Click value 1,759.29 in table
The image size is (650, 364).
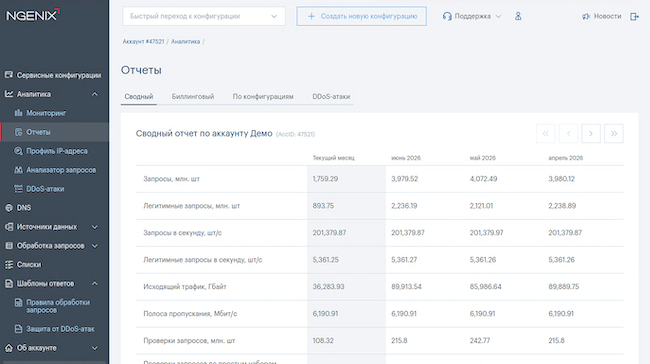pos(325,179)
